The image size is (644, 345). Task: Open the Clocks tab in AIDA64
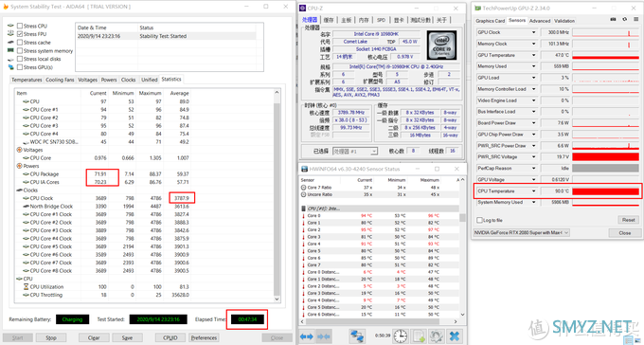pos(129,80)
